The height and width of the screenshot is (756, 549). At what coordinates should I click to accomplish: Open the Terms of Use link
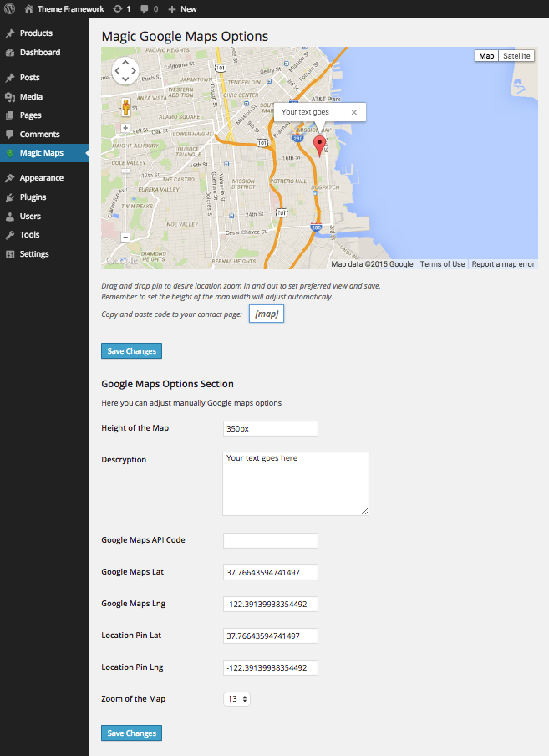click(x=442, y=264)
